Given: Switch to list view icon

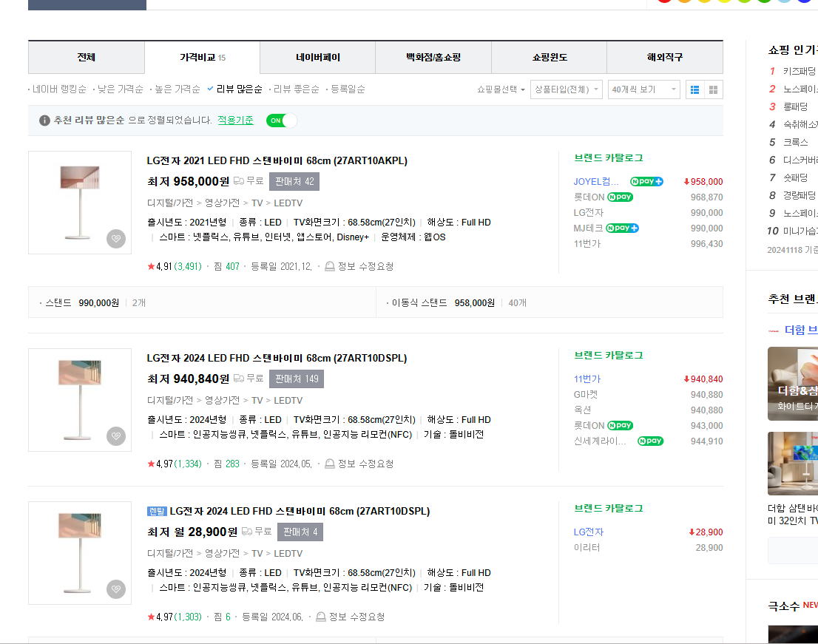Looking at the screenshot, I should (694, 89).
